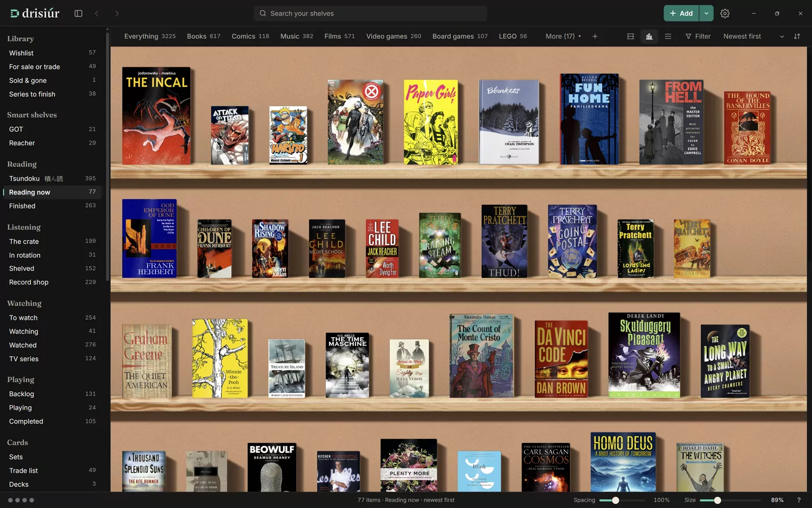Viewport: 812px width, 508px height.
Task: Toggle the sidebar panel icon
Action: click(x=78, y=13)
